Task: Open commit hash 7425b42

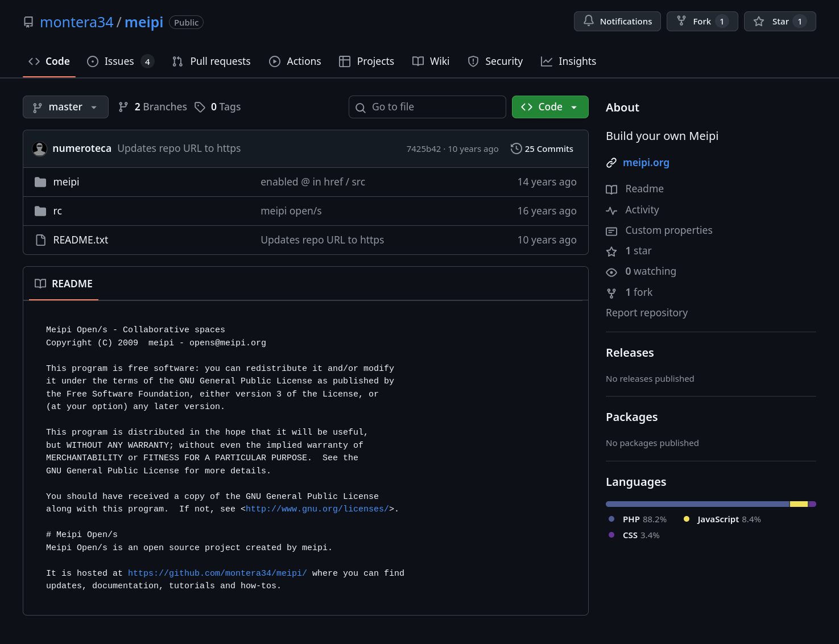Action: click(x=424, y=149)
